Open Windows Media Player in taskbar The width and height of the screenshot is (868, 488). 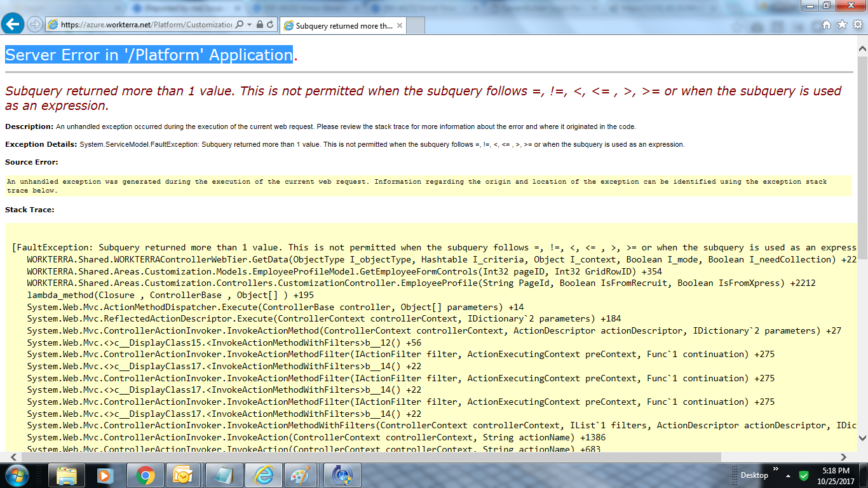click(x=105, y=475)
